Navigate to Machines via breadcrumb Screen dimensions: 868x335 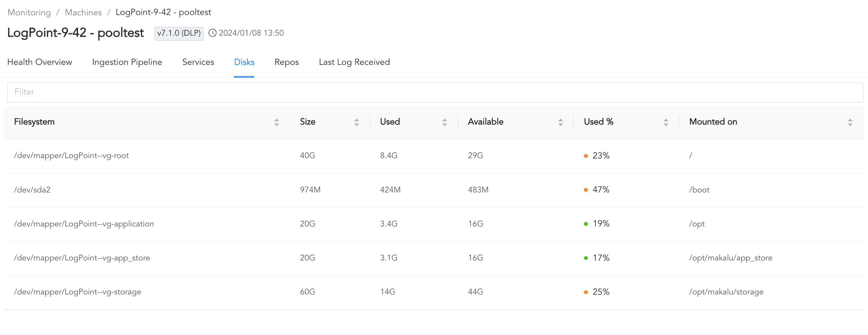point(83,12)
